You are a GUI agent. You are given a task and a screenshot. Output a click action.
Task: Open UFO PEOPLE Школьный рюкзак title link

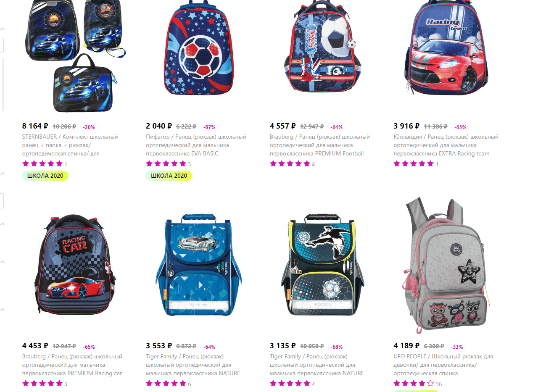pyautogui.click(x=443, y=365)
